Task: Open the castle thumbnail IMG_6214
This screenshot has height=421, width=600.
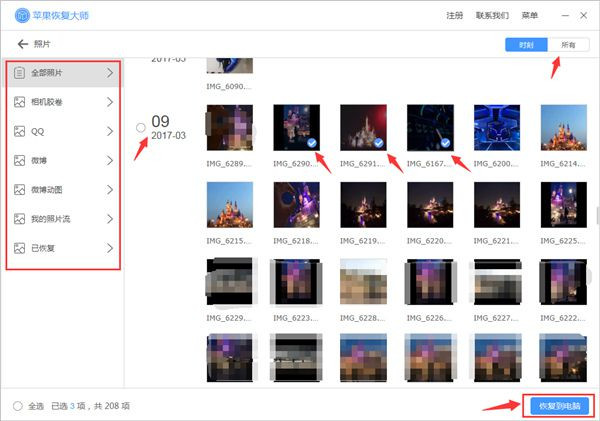Action: click(564, 128)
